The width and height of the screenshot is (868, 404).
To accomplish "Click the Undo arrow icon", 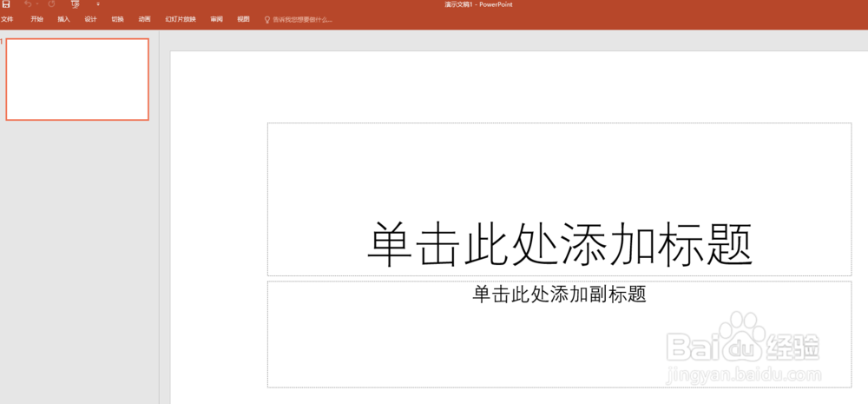I will pos(28,3).
